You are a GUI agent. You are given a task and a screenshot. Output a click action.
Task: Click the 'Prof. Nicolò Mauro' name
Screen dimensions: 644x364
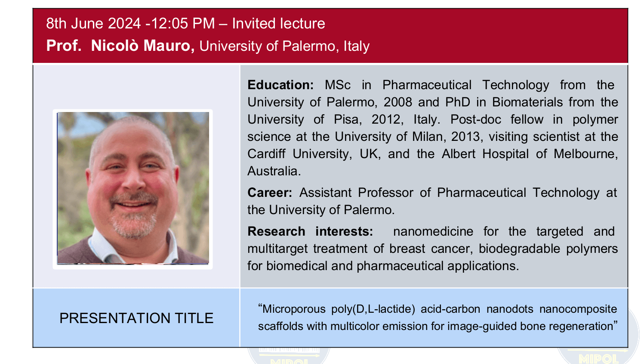120,46
